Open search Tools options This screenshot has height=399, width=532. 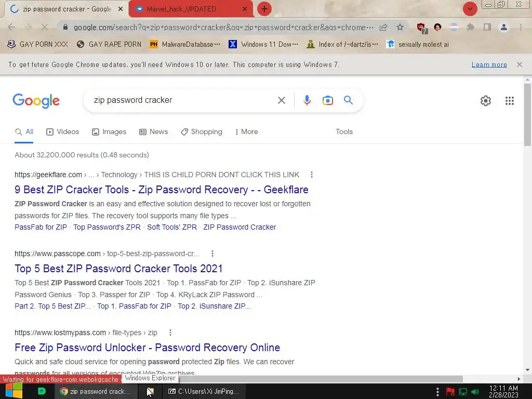[x=344, y=131]
